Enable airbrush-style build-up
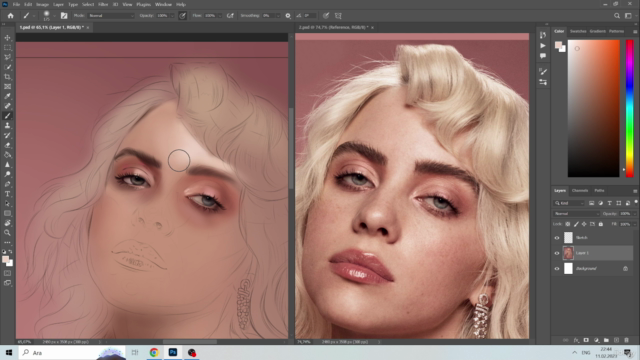This screenshot has width=640, height=360. [x=230, y=16]
